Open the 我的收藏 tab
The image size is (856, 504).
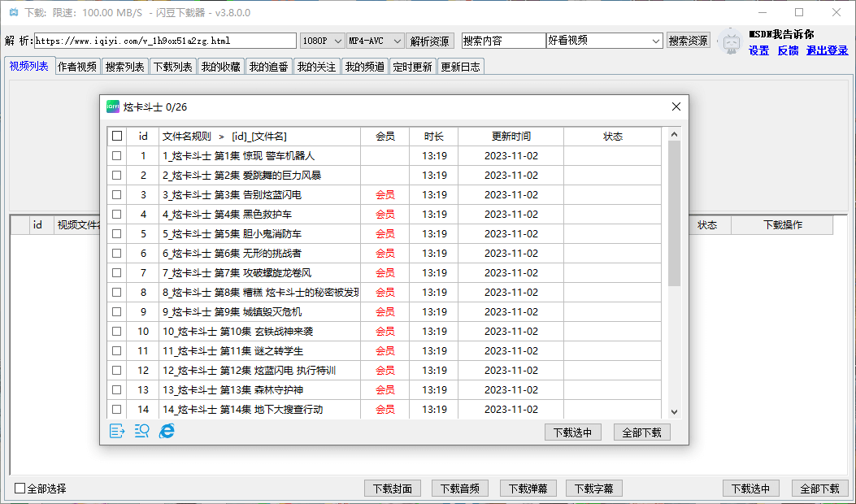click(220, 67)
